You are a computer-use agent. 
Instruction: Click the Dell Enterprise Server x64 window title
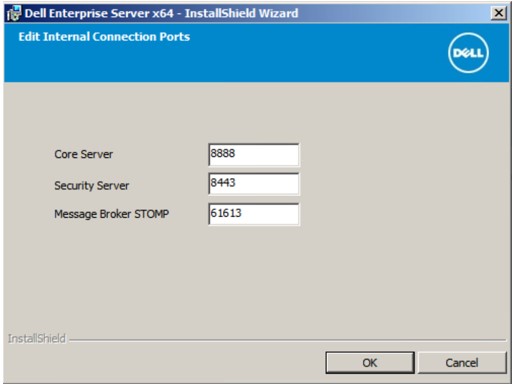coord(161,13)
